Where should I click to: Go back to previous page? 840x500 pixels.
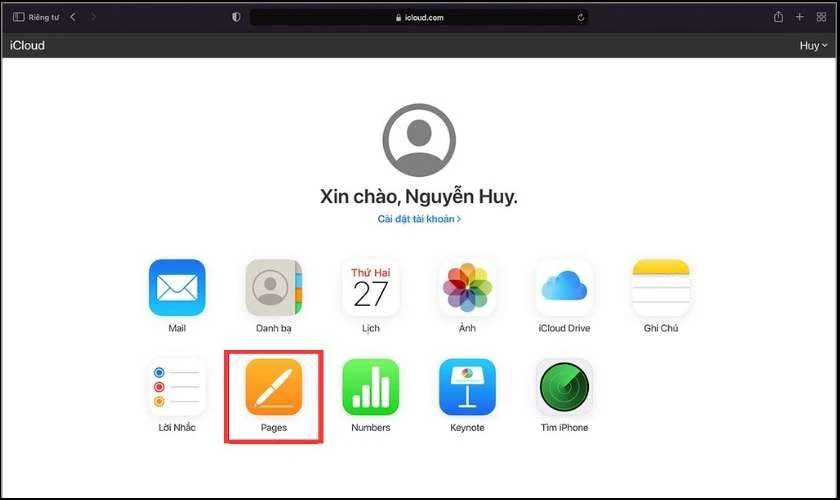73,17
